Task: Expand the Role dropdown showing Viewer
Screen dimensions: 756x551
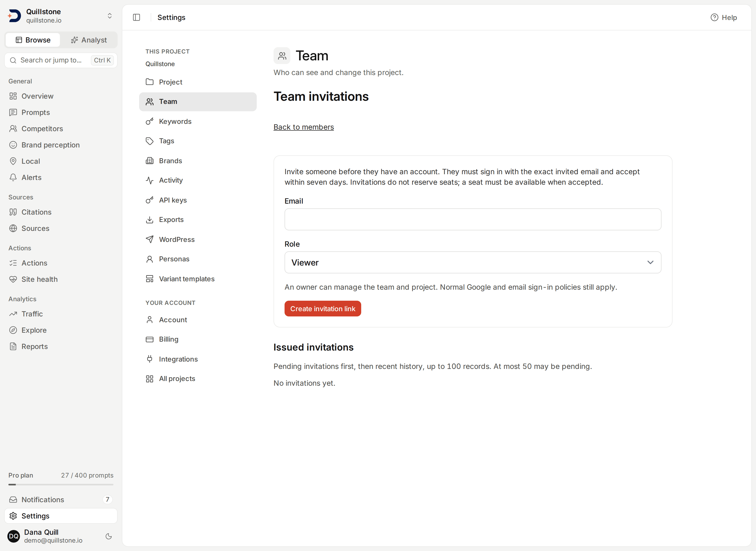Action: coord(473,262)
